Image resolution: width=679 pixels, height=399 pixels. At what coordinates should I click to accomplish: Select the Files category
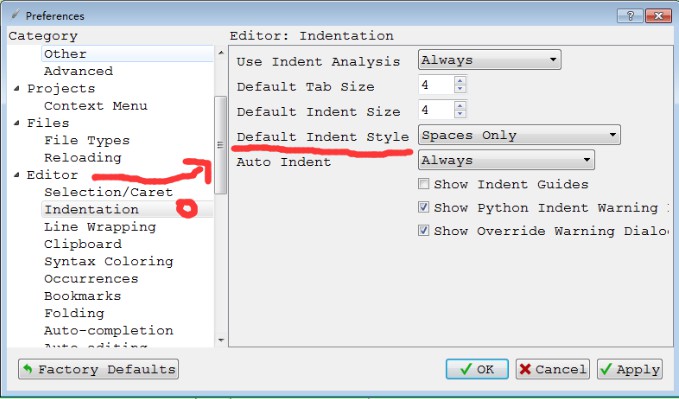click(48, 123)
